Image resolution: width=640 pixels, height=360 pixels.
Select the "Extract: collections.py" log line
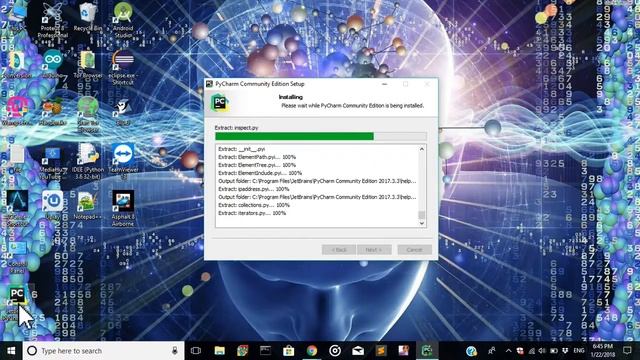coord(254,205)
